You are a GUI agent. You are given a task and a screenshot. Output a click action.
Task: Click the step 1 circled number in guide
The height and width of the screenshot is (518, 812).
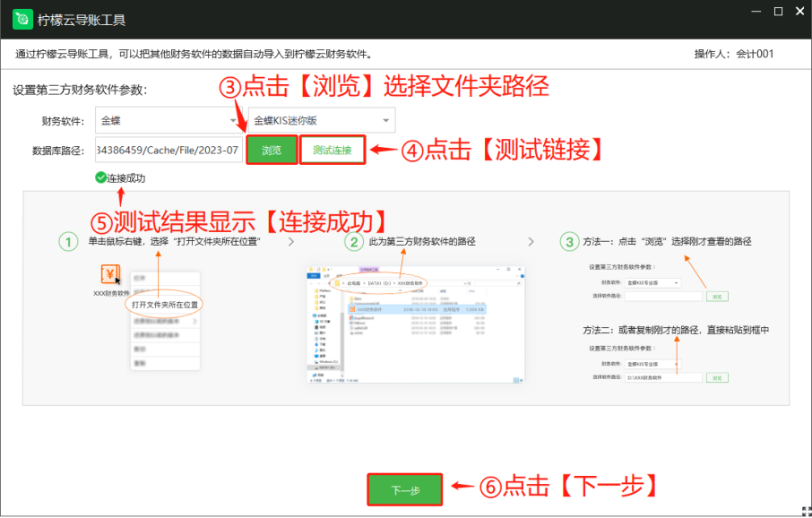tap(68, 241)
